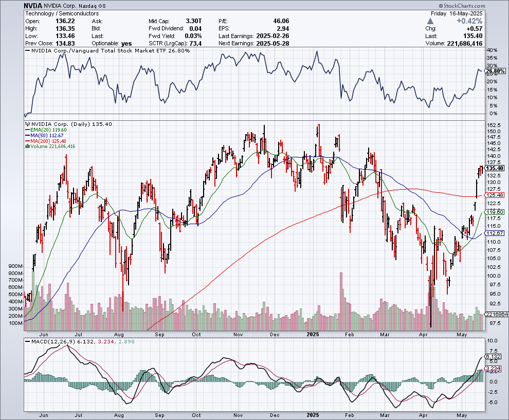Screen dimensions: 509x420
Task: Click the May label under the MACD panel
Action: 462,415
